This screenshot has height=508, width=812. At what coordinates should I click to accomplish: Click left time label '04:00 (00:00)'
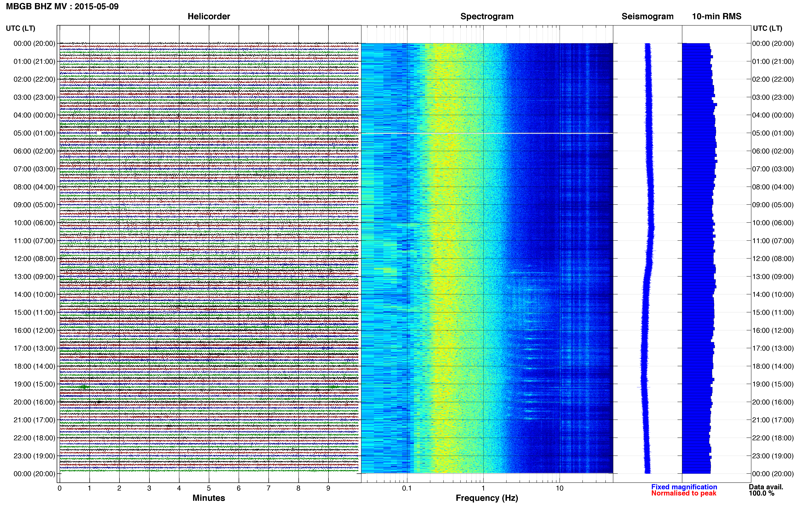point(34,115)
